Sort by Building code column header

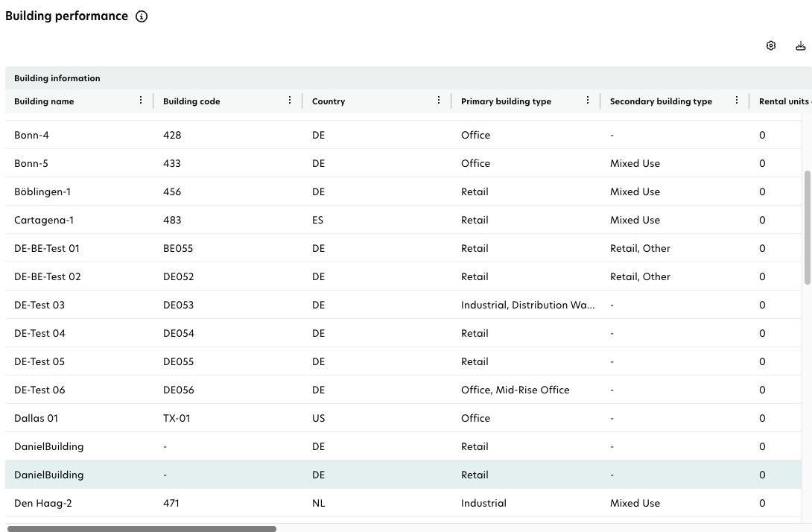191,101
